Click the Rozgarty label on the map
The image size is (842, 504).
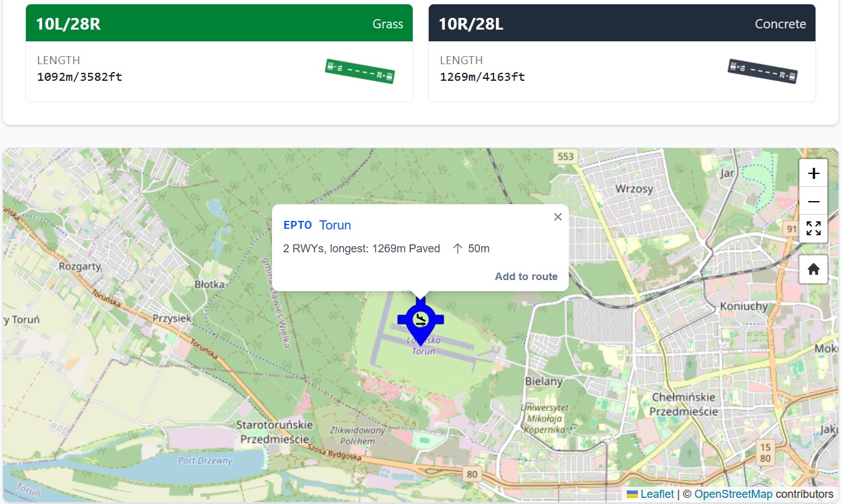(x=80, y=266)
